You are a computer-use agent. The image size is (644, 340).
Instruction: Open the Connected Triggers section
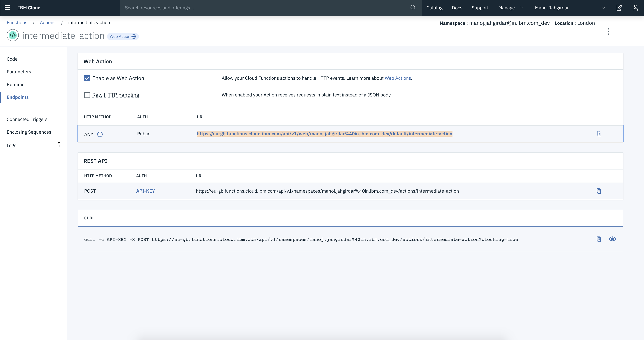(x=27, y=119)
